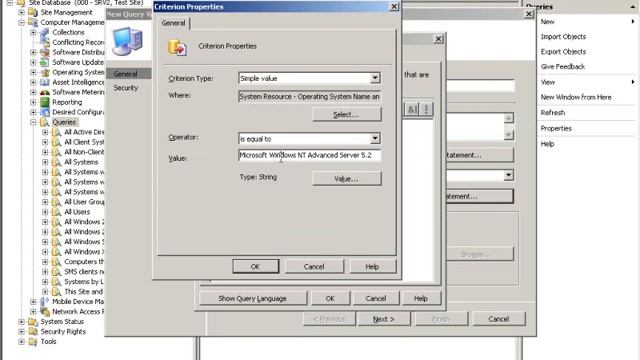Screen dimensions: 640x360
Task: Click Next in the New Query Wizard
Action: [x=384, y=319]
